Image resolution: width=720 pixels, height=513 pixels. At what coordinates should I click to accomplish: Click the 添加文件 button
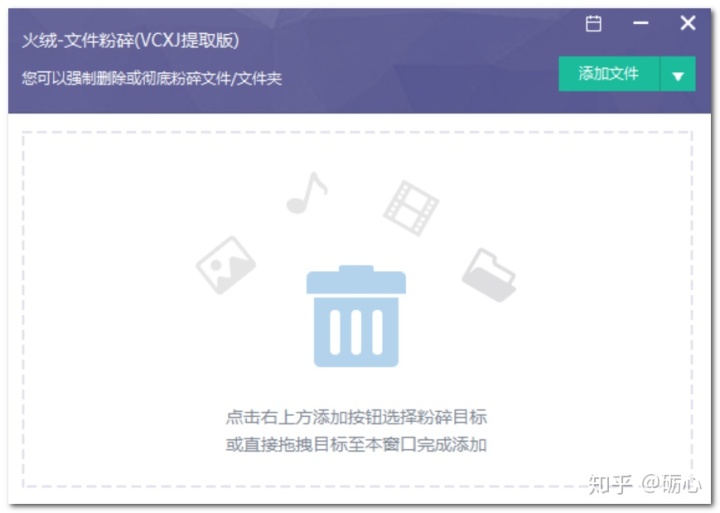(x=609, y=74)
